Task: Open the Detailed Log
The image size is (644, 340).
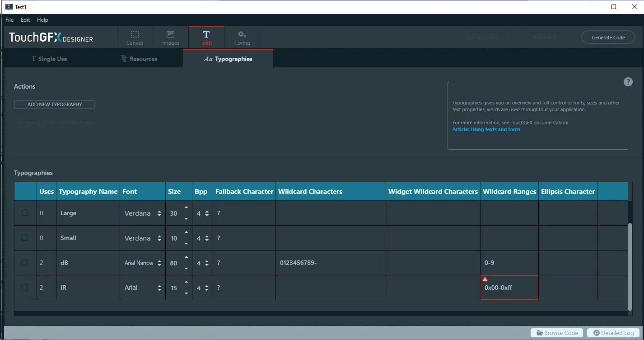Action: (x=613, y=333)
